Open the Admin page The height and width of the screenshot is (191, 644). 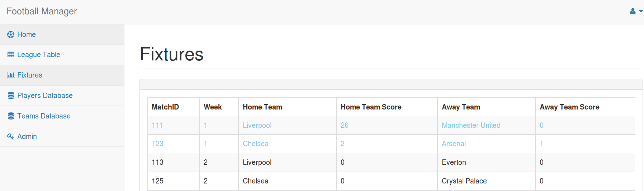62,136
